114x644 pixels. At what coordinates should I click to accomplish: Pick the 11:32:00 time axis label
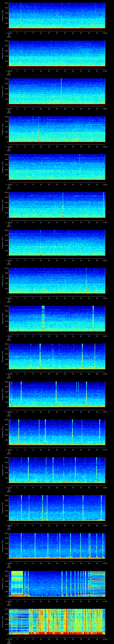coord(9,298)
